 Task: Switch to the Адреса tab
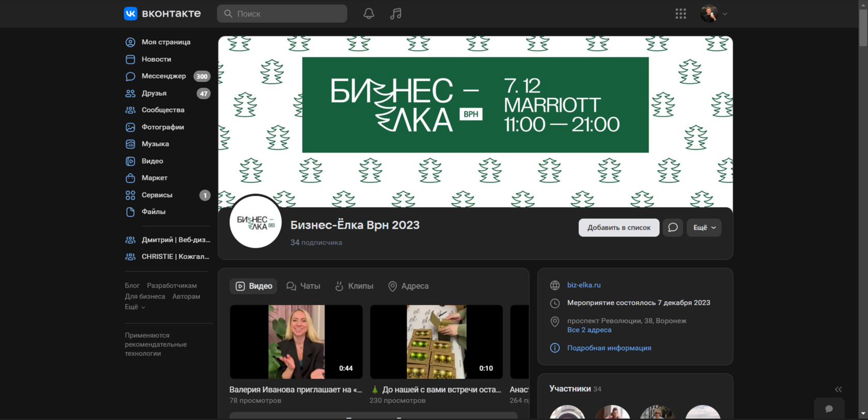point(408,286)
